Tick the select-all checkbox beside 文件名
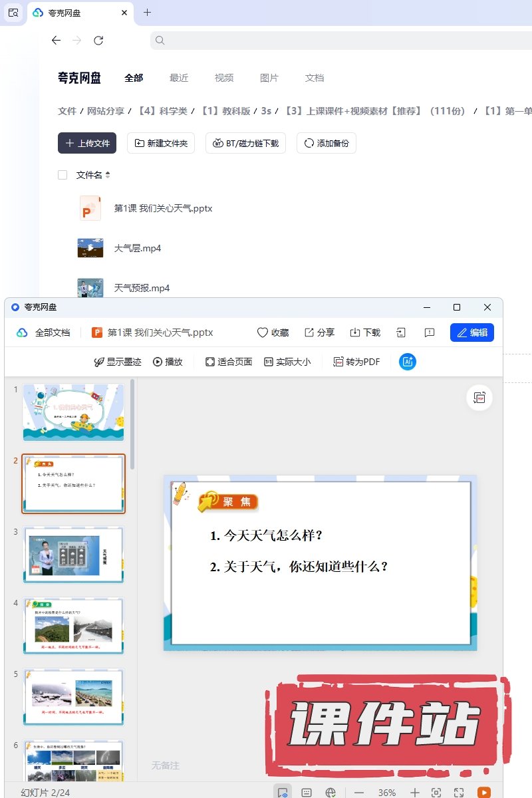This screenshot has height=798, width=532. [63, 175]
